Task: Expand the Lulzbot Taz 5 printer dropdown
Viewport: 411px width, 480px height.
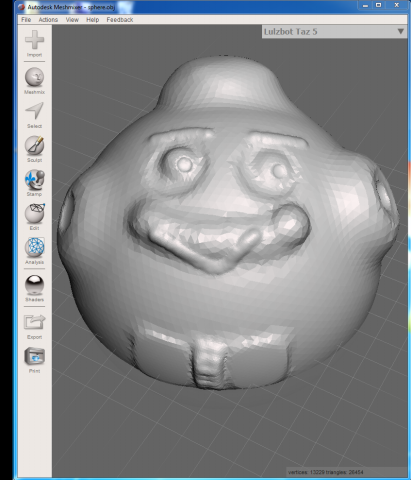Action: pyautogui.click(x=334, y=32)
